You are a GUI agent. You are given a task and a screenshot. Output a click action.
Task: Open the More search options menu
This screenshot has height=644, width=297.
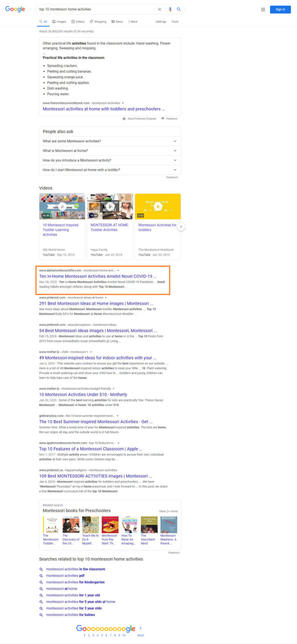pyautogui.click(x=133, y=22)
